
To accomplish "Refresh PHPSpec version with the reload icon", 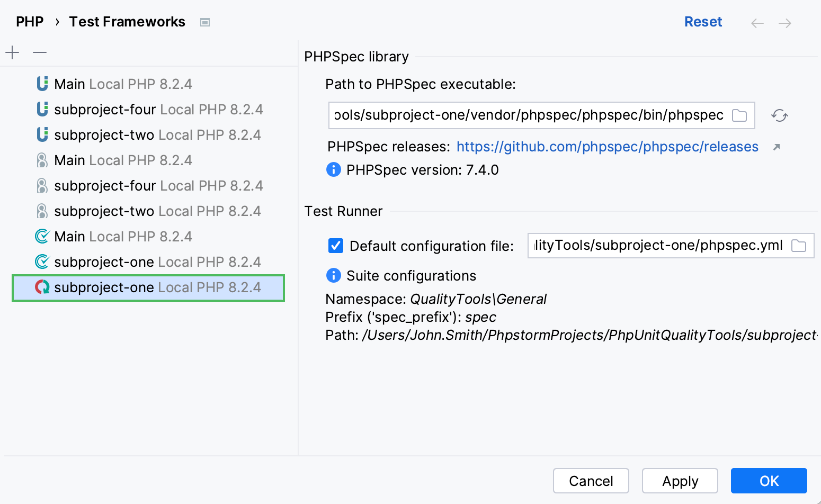I will click(x=779, y=115).
